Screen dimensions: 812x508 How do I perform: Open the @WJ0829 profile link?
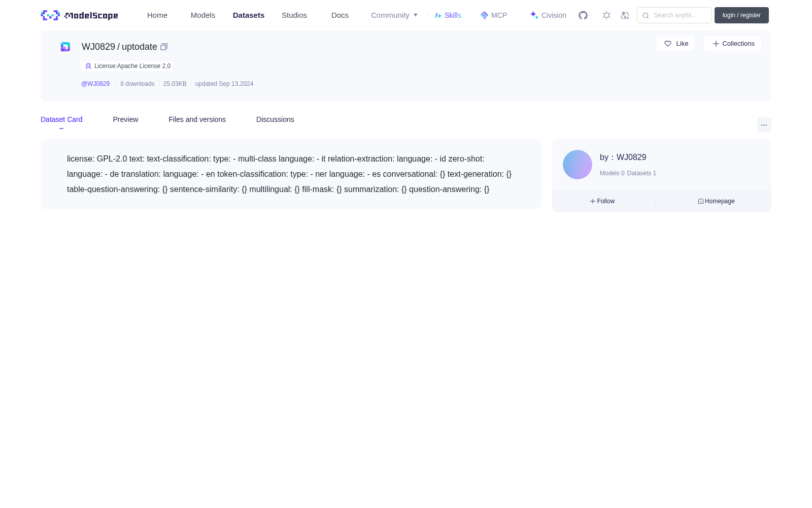tap(95, 84)
